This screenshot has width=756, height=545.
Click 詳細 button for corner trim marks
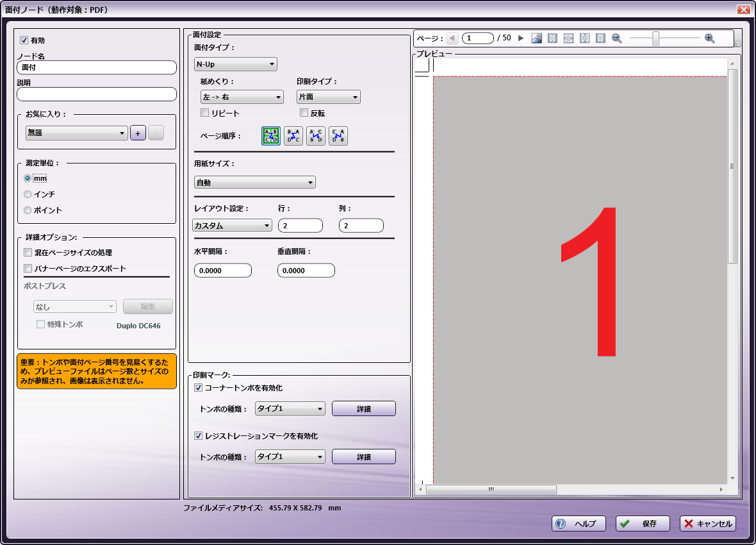pos(364,409)
